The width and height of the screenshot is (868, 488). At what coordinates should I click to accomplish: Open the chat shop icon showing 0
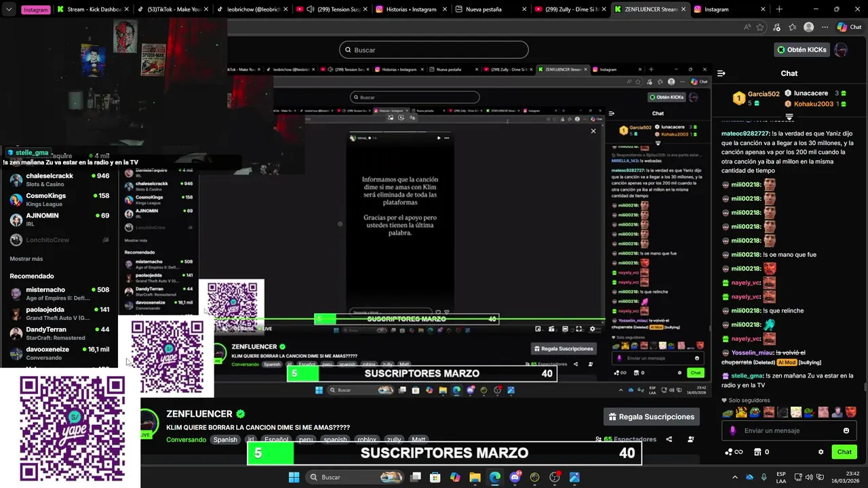coord(762,452)
